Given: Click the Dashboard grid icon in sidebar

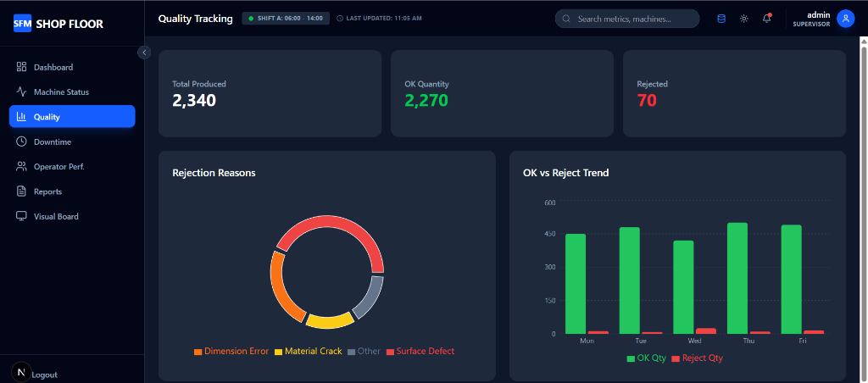Looking at the screenshot, I should click(x=22, y=67).
